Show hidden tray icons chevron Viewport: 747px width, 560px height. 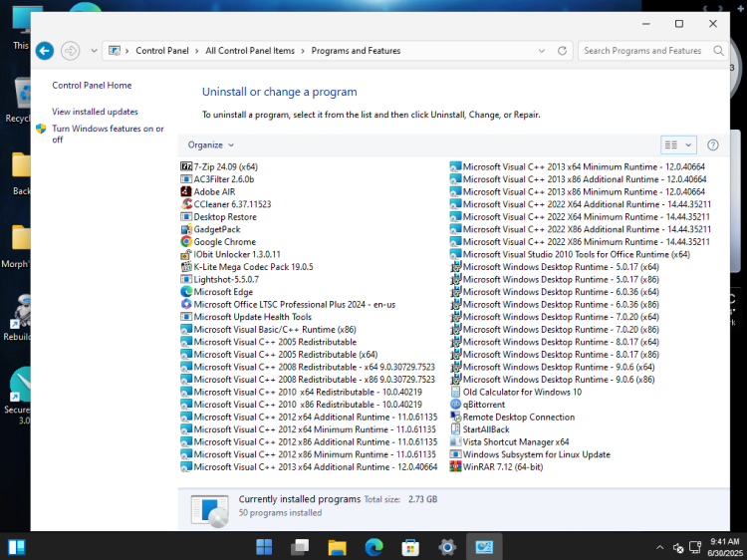[x=659, y=547]
